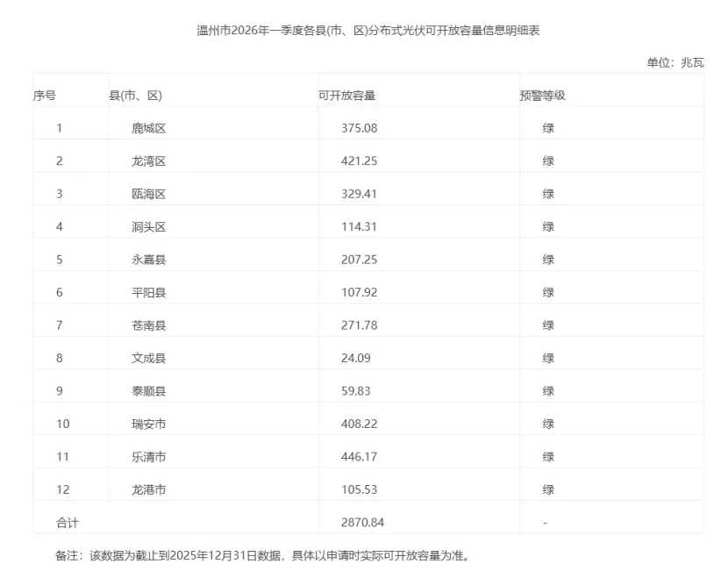Select the total value 2870.84
The height and width of the screenshot is (578, 728).
362,523
